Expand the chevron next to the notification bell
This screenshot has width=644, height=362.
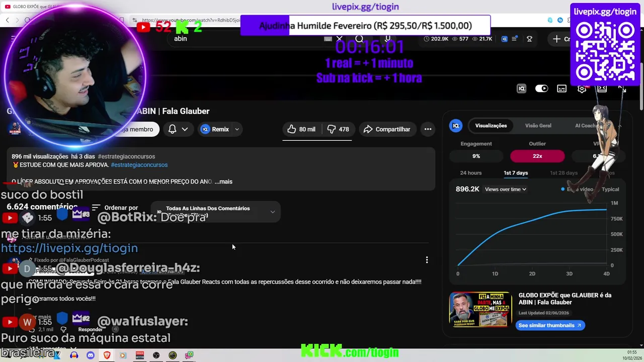(185, 129)
